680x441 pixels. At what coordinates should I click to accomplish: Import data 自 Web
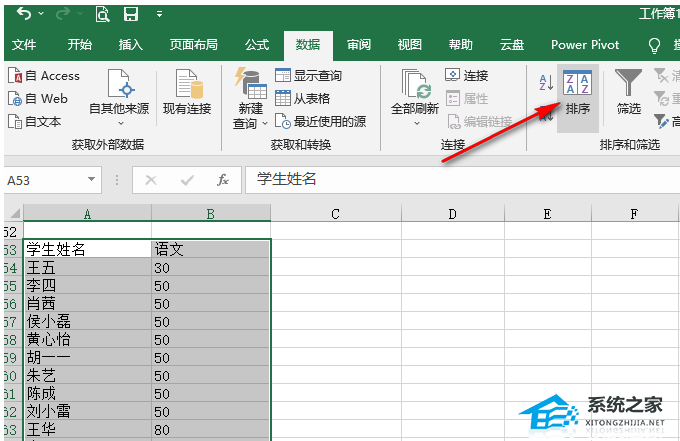point(38,99)
